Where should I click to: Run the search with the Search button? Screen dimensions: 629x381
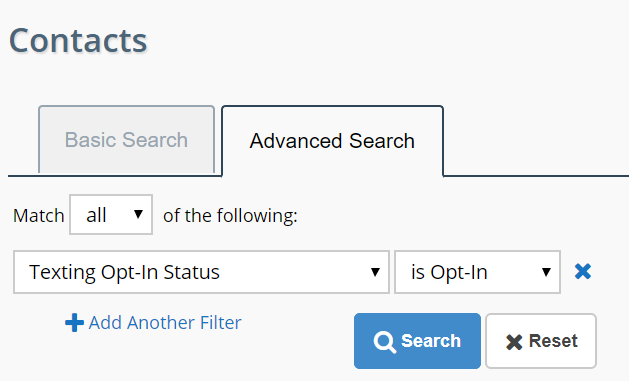pyautogui.click(x=417, y=341)
